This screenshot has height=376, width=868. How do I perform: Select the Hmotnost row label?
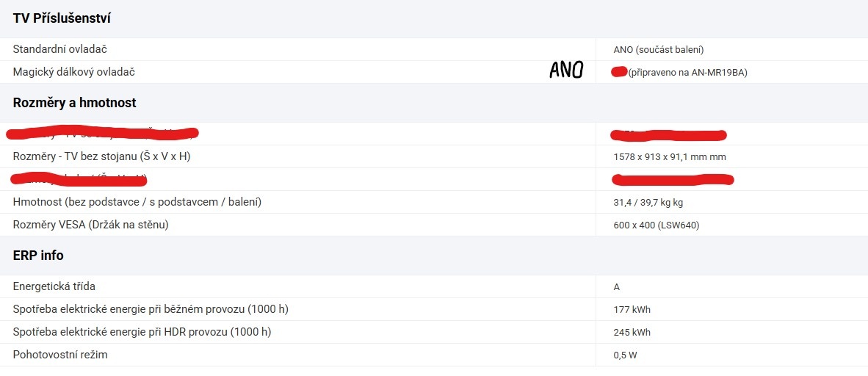click(137, 202)
